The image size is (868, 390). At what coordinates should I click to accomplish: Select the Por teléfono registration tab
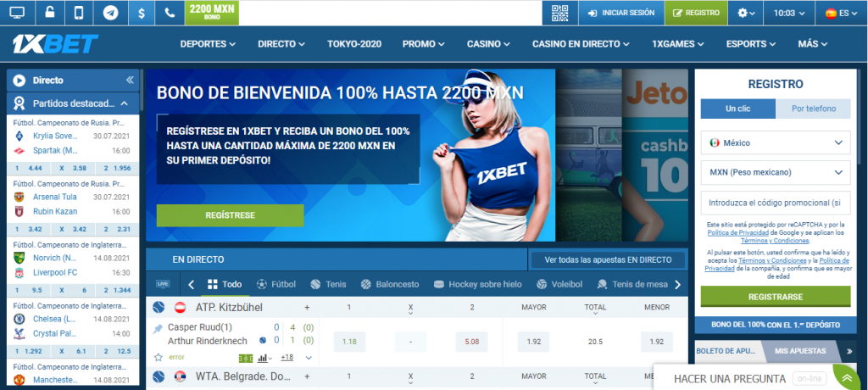click(813, 109)
